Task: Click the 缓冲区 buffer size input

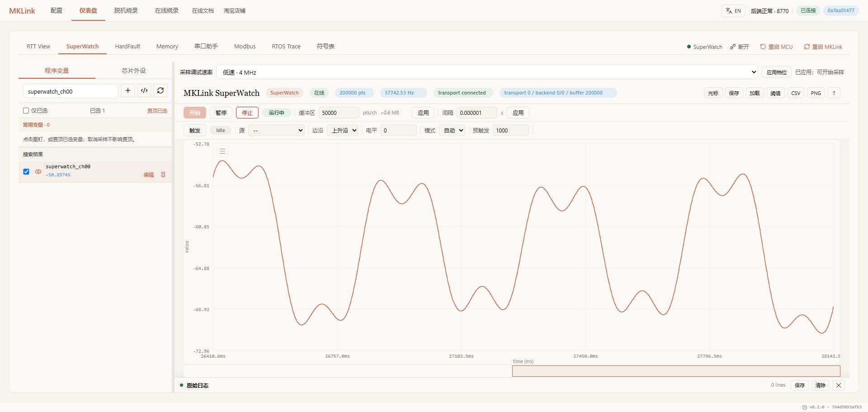Action: 339,113
